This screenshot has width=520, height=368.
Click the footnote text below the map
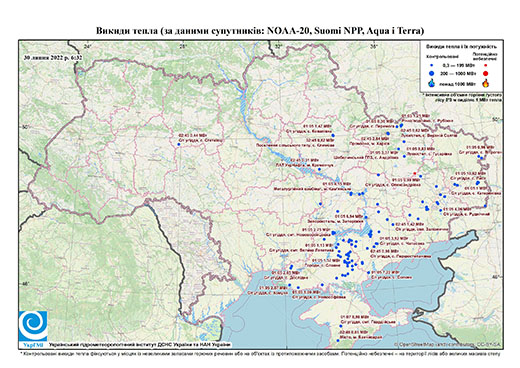[x=260, y=353]
